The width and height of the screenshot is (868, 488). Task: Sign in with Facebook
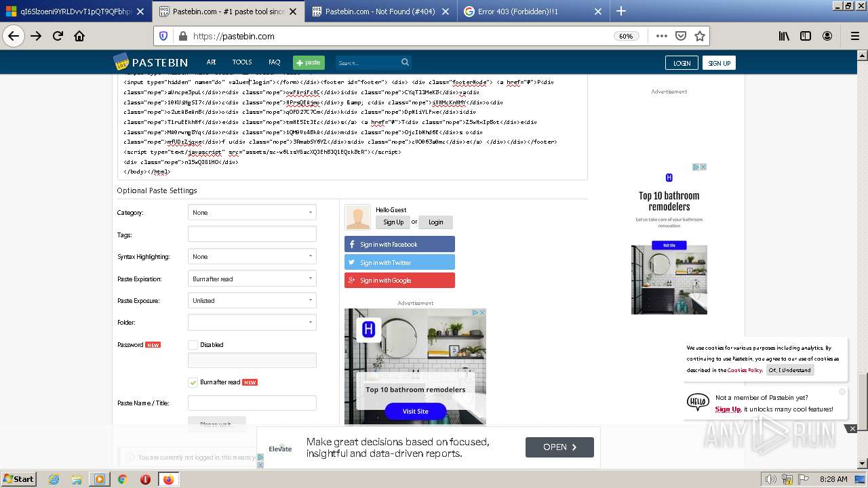pos(399,244)
